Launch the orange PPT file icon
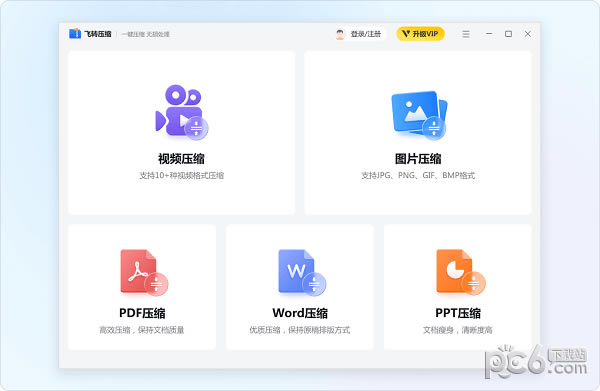This screenshot has width=600, height=391. pos(461,272)
